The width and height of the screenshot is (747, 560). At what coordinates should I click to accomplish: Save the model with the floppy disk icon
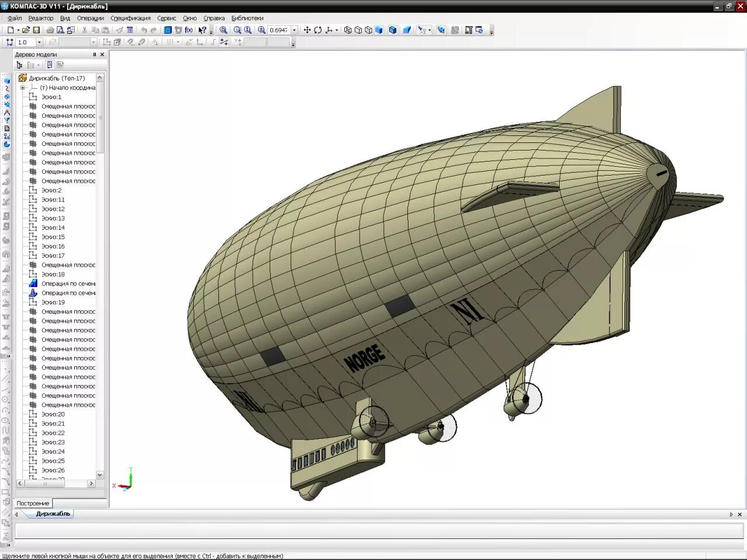point(36,30)
